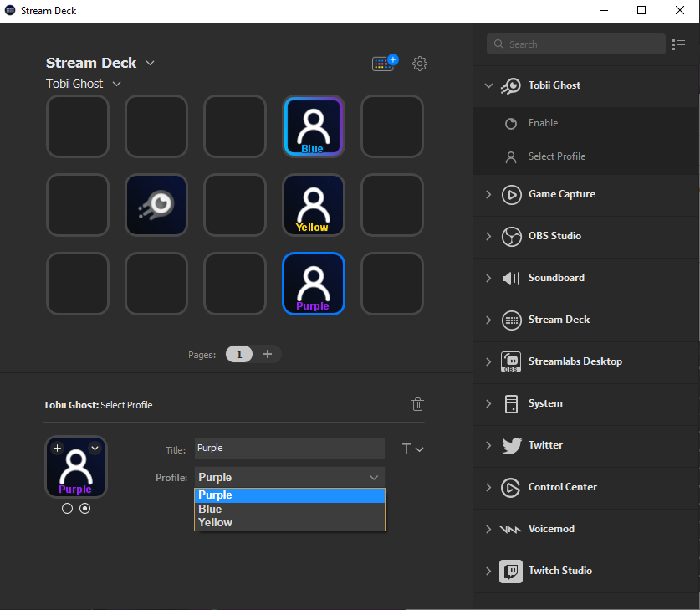Image resolution: width=700 pixels, height=610 pixels.
Task: Add a new page
Action: point(268,354)
